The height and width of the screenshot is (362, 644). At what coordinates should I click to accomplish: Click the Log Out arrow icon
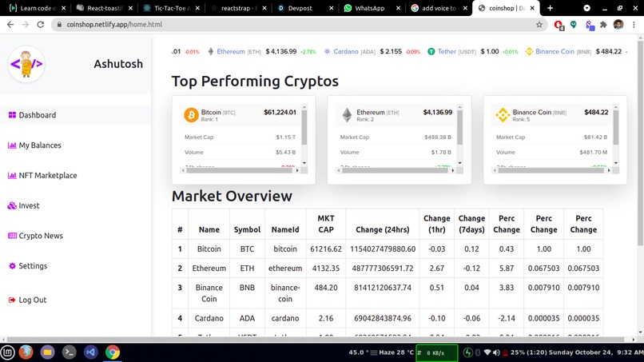click(12, 300)
